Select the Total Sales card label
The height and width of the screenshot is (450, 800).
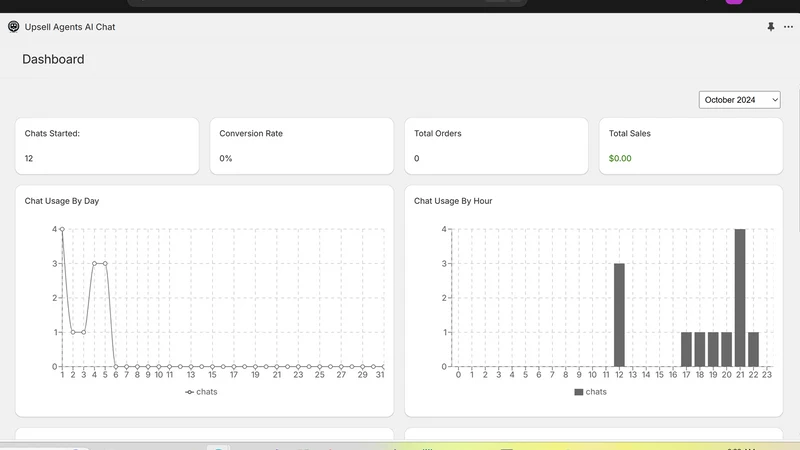630,133
